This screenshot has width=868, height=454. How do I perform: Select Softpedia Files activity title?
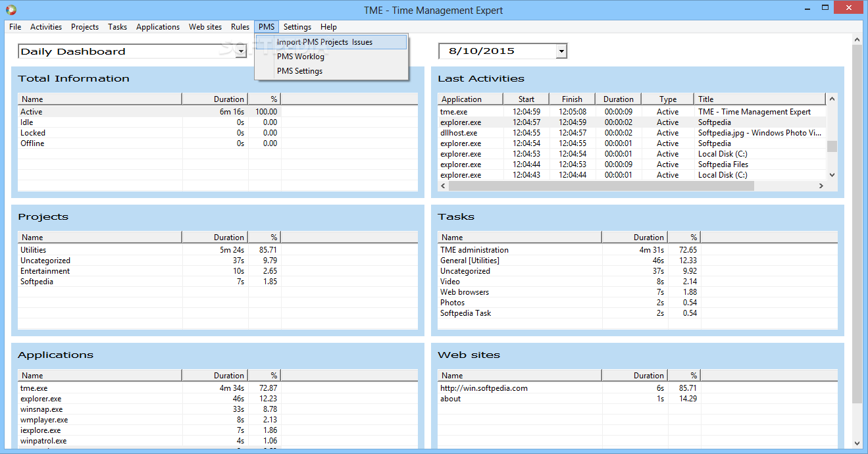pos(723,164)
